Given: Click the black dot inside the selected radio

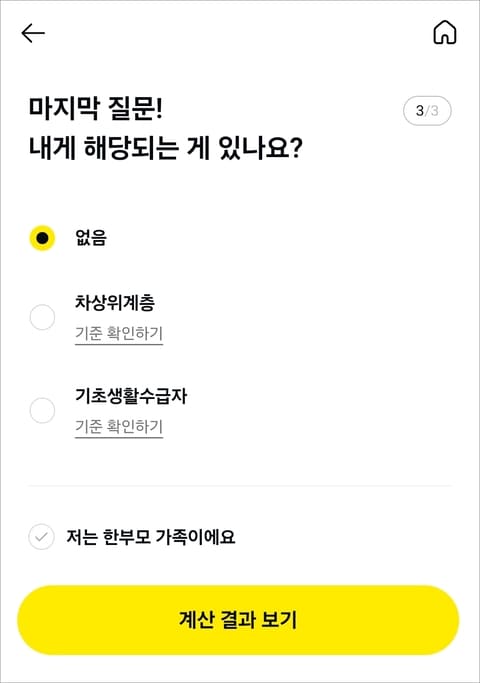Looking at the screenshot, I should click(42, 238).
